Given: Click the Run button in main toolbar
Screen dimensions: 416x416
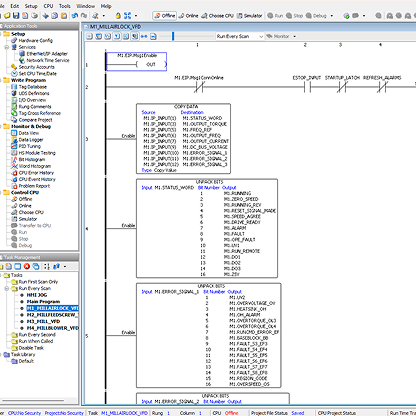Looking at the screenshot, I should click(275, 16).
